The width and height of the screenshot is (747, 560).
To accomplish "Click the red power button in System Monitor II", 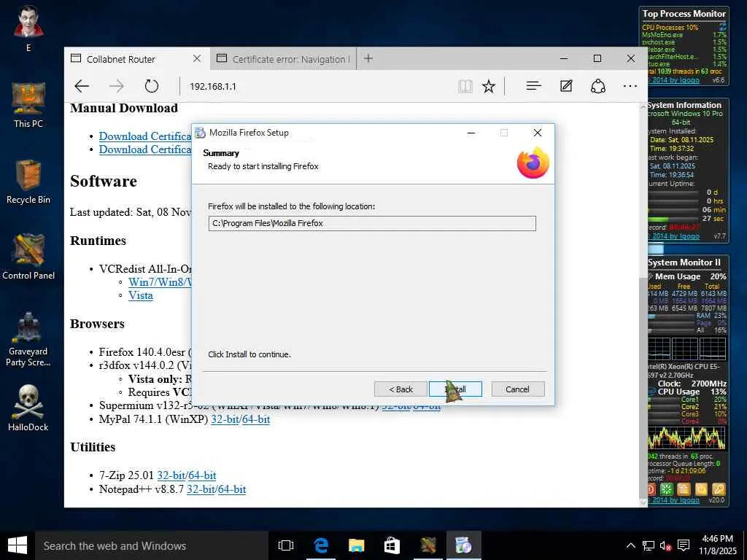I will pyautogui.click(x=651, y=489).
